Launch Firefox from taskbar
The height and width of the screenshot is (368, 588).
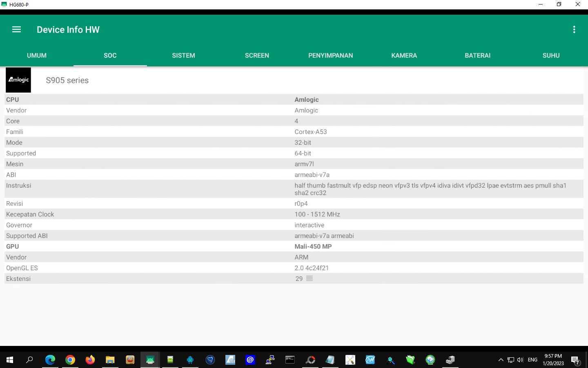click(x=90, y=360)
